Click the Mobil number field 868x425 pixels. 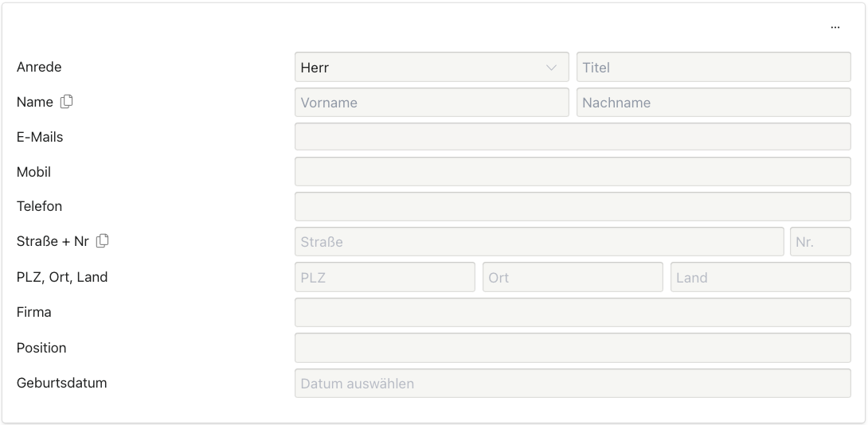pyautogui.click(x=572, y=172)
